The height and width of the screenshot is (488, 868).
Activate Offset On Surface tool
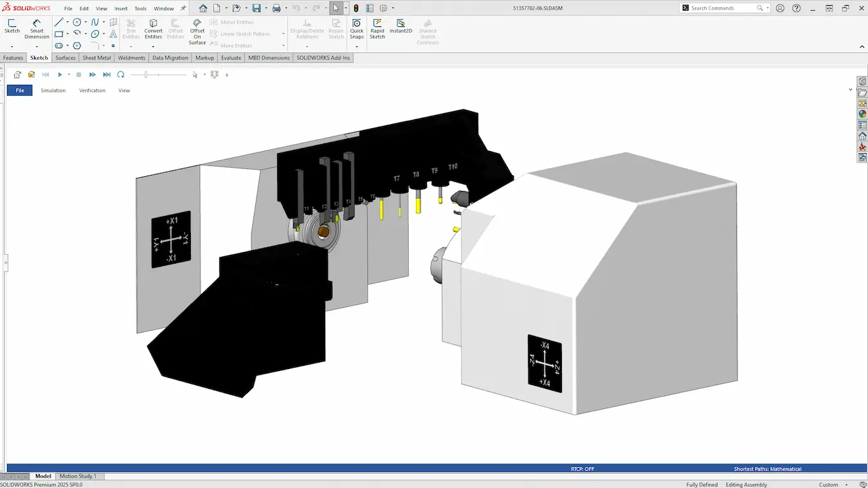click(x=197, y=32)
